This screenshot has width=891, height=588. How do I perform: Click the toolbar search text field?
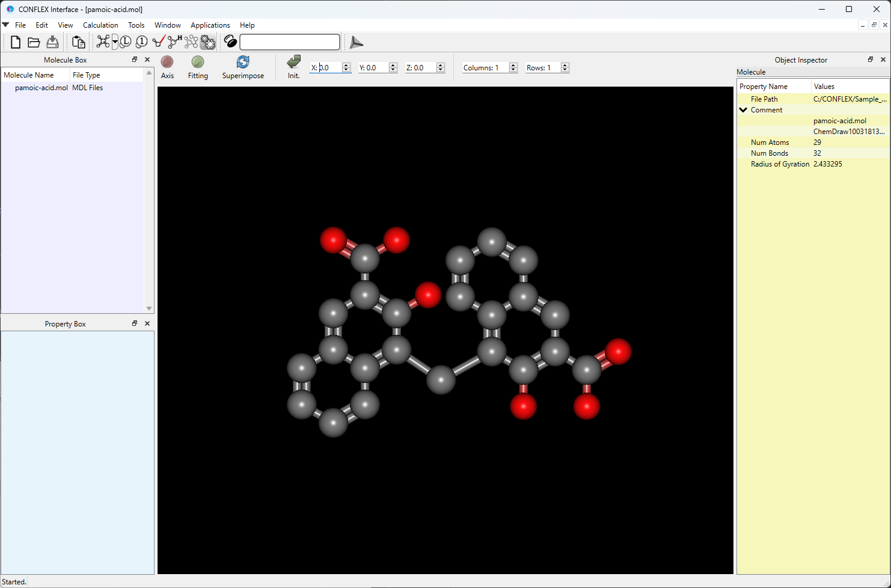(290, 42)
